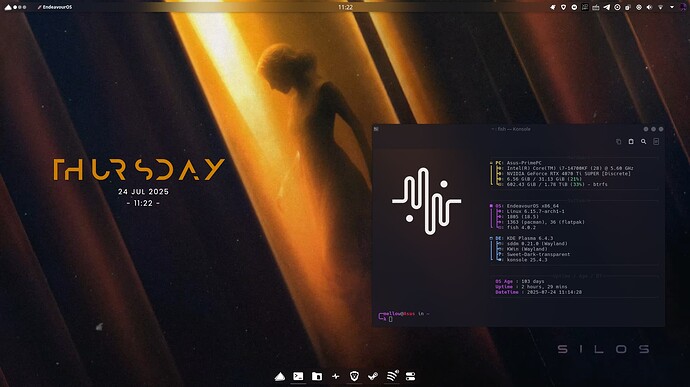The image size is (690, 387).
Task: Click the Paste icon in Konsole toolbar
Action: tap(631, 142)
